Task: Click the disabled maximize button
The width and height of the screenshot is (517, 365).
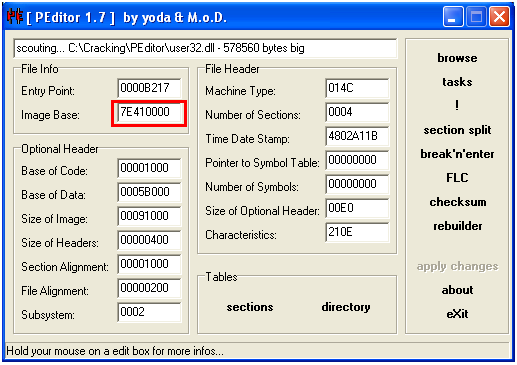Action: point(476,16)
